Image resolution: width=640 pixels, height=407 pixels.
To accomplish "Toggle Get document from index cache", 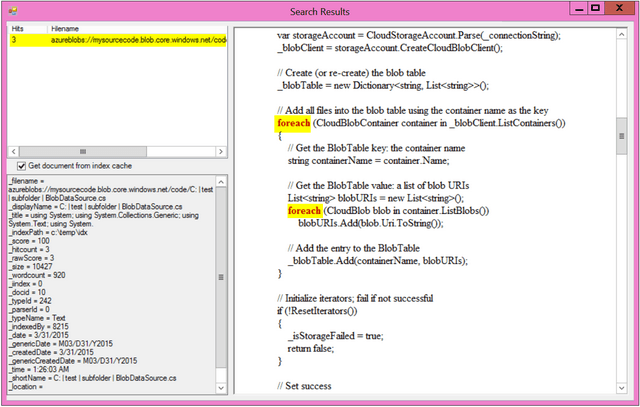I will [x=23, y=165].
